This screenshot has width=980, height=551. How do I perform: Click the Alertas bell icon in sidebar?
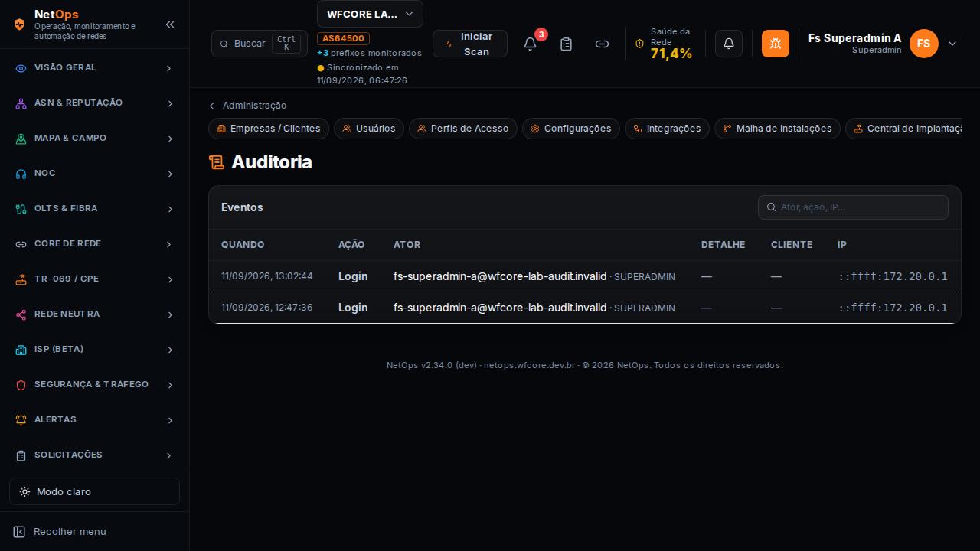point(21,420)
